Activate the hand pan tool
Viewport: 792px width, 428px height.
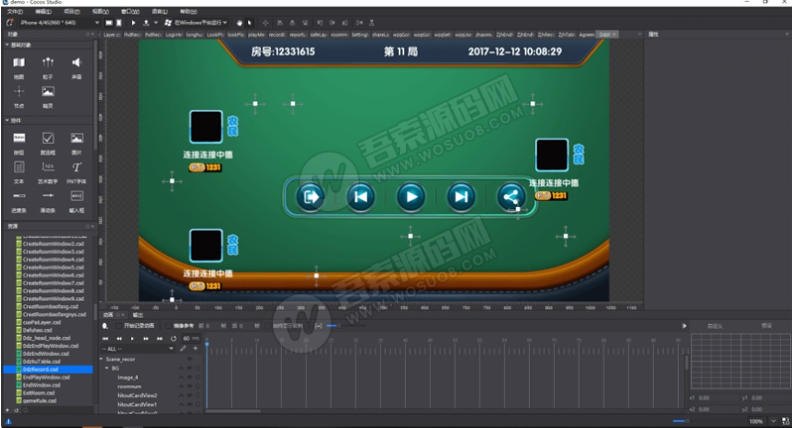tap(239, 23)
